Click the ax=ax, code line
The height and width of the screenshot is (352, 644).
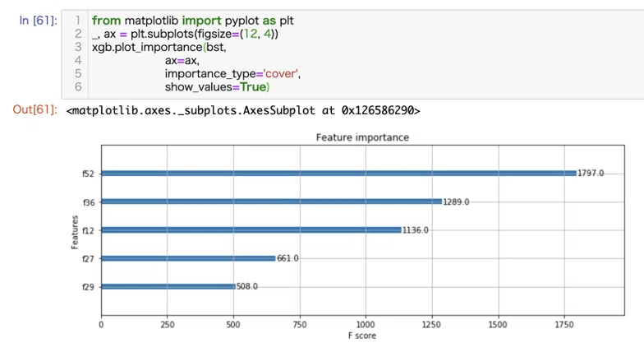click(x=182, y=61)
